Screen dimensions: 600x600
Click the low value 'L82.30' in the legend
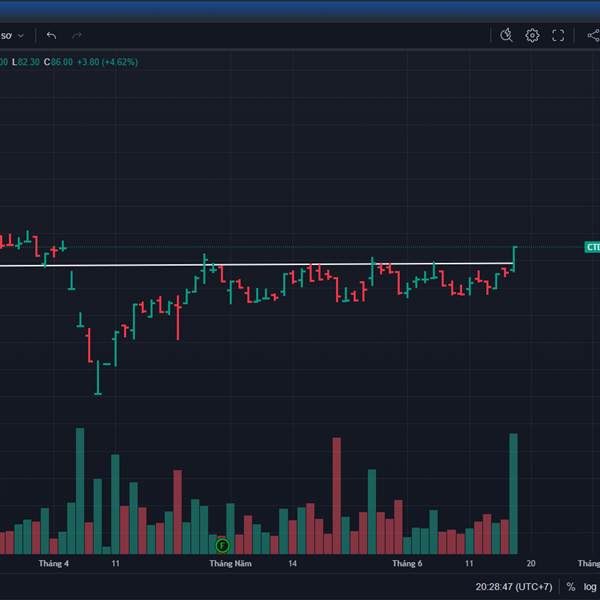[x=26, y=62]
